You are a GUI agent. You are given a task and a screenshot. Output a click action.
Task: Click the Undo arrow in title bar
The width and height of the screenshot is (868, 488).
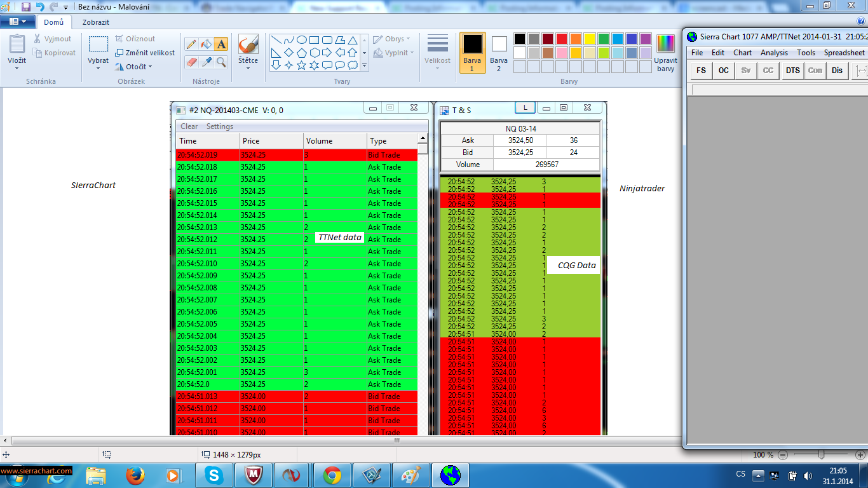coord(40,7)
